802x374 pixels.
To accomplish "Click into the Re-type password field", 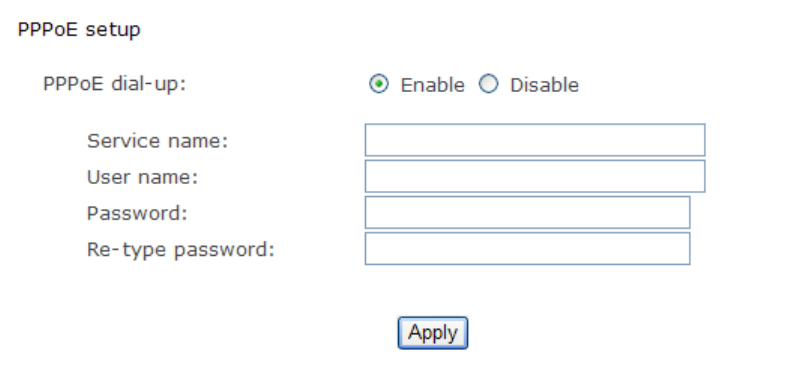I will 527,249.
